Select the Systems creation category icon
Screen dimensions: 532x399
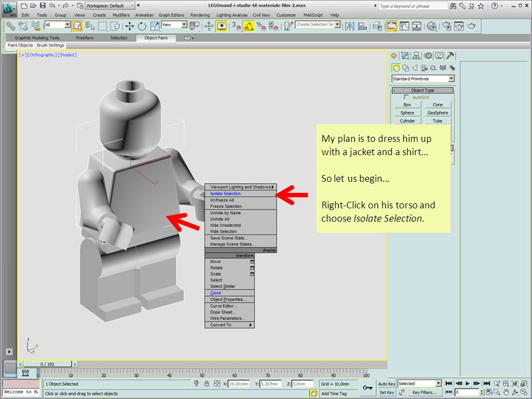pos(452,68)
